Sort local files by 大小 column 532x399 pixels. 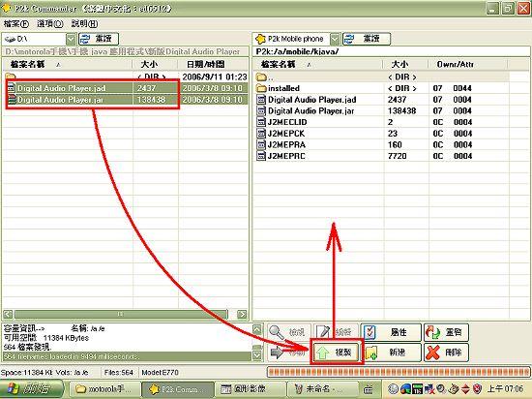click(155, 64)
